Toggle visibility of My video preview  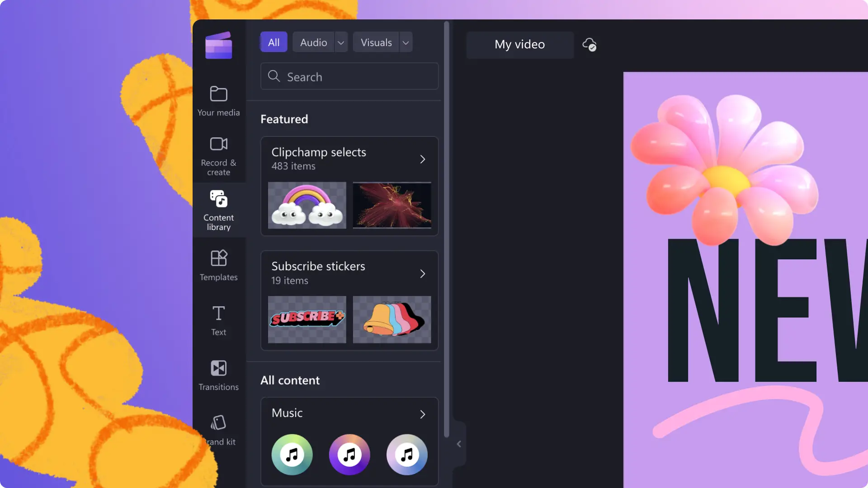459,443
